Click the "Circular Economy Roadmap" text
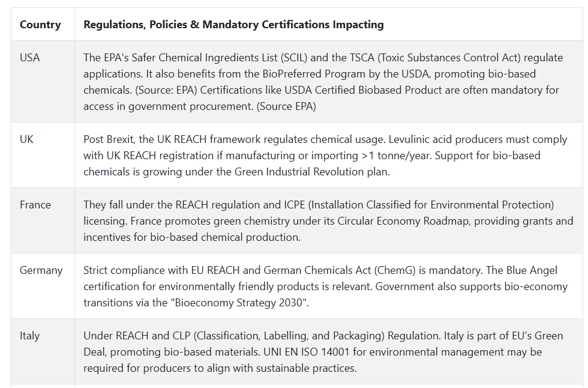 pyautogui.click(x=403, y=221)
